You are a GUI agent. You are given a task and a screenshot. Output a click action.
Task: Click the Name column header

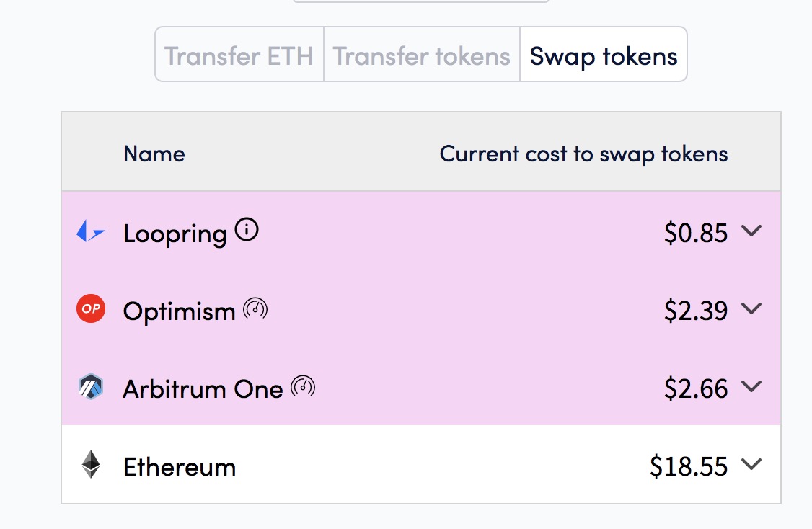point(154,154)
